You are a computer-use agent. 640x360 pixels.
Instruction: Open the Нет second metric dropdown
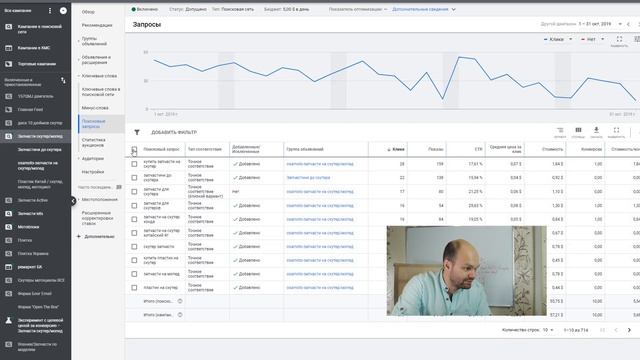click(592, 39)
